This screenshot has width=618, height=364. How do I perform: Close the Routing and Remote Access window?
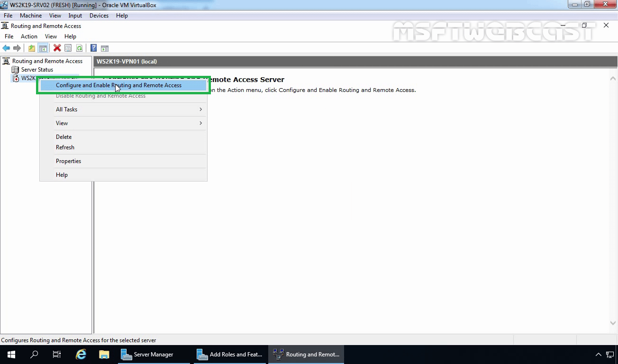point(606,26)
